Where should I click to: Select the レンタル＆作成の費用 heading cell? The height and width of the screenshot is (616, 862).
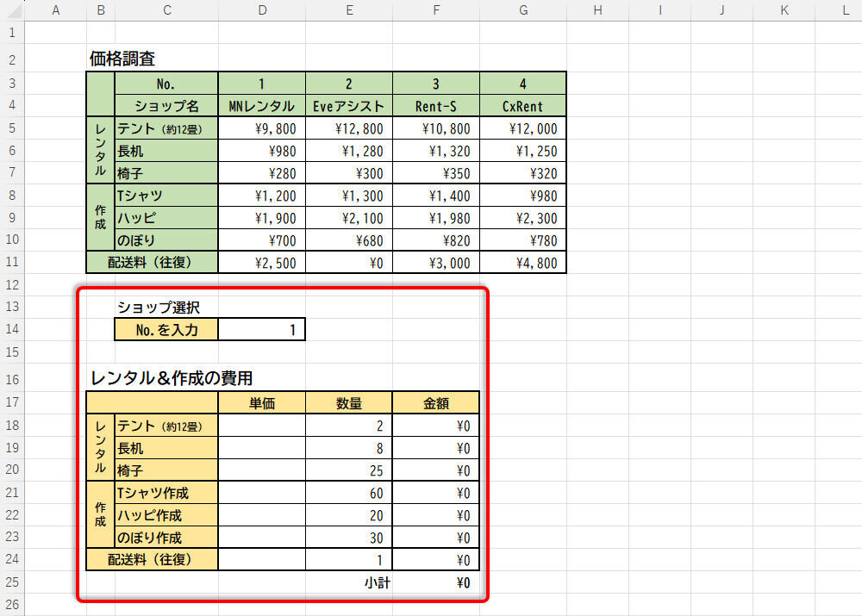pos(171,378)
